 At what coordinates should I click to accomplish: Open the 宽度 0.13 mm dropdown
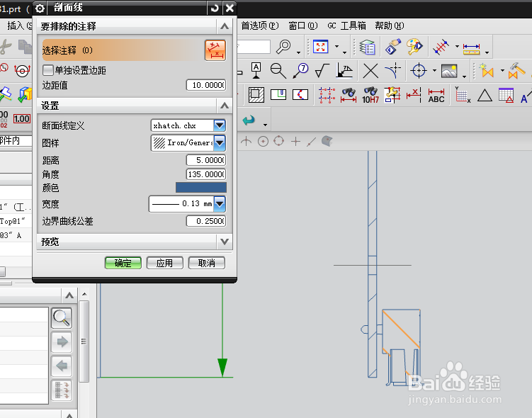click(220, 204)
